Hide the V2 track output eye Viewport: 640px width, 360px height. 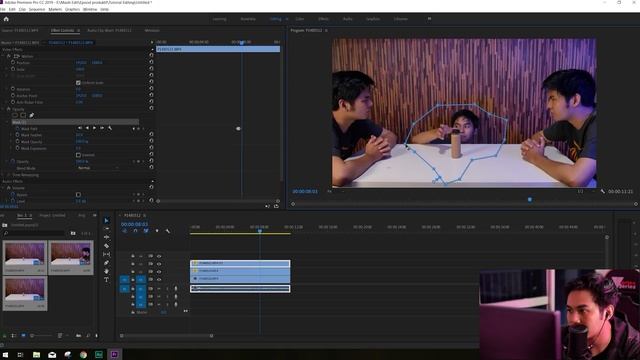[x=159, y=271]
